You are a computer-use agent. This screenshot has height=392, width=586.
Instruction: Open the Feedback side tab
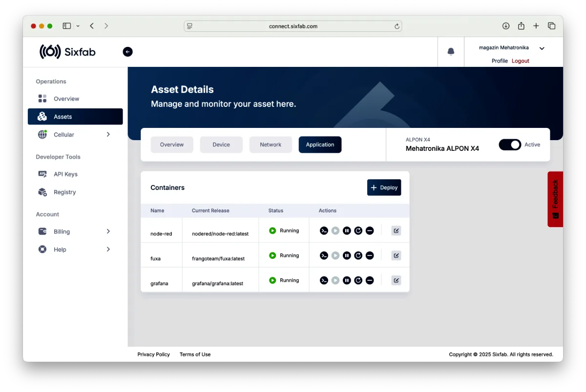click(555, 199)
